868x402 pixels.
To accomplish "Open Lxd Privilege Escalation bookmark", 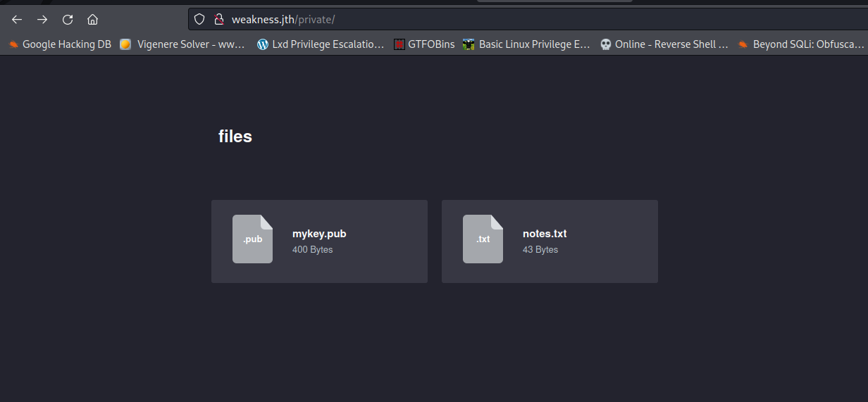I will click(321, 44).
